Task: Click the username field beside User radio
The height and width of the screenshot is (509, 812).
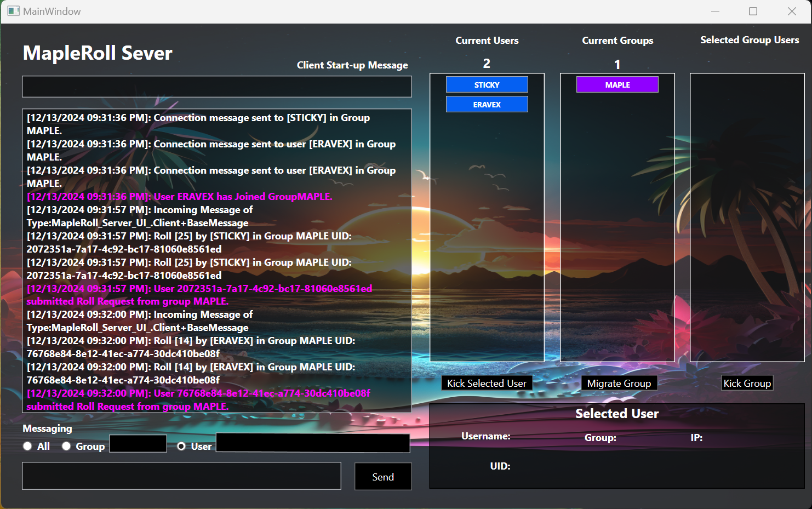Action: pos(312,443)
